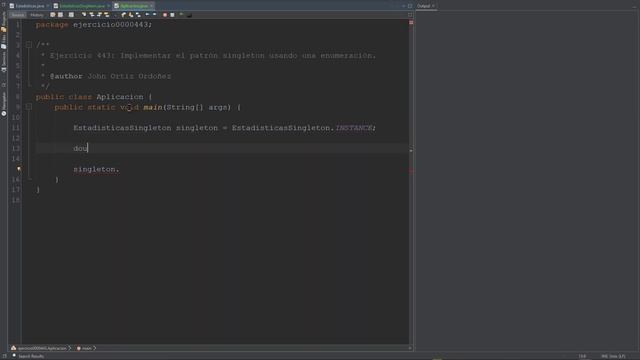This screenshot has width=640, height=360.
Task: Click the package name ejercicio0000443
Action: 110,24
